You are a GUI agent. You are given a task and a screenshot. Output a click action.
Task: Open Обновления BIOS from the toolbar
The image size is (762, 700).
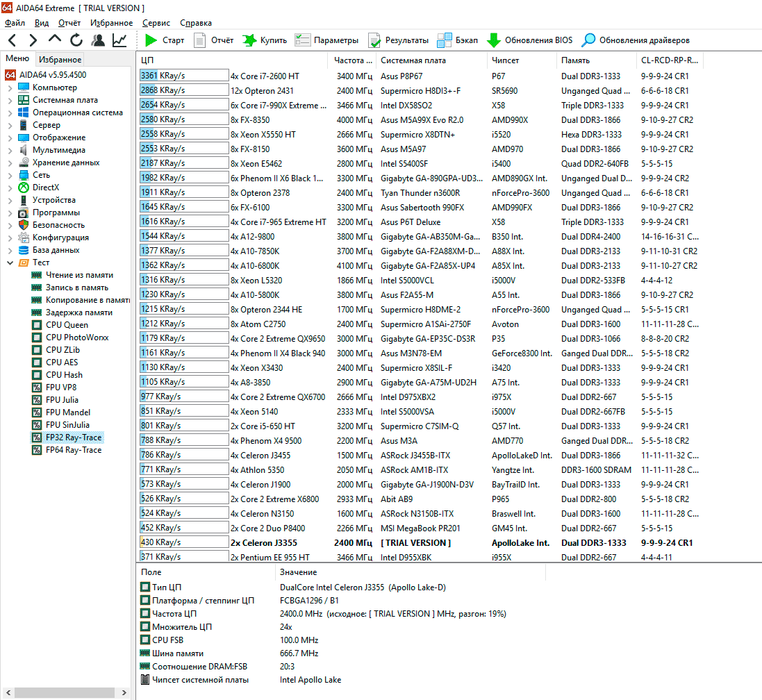click(x=529, y=40)
